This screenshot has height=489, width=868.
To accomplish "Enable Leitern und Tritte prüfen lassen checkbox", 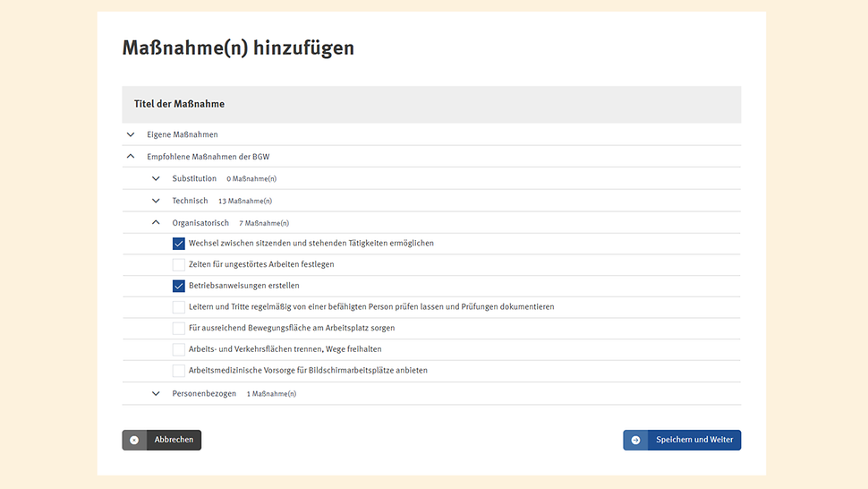I will coord(179,307).
